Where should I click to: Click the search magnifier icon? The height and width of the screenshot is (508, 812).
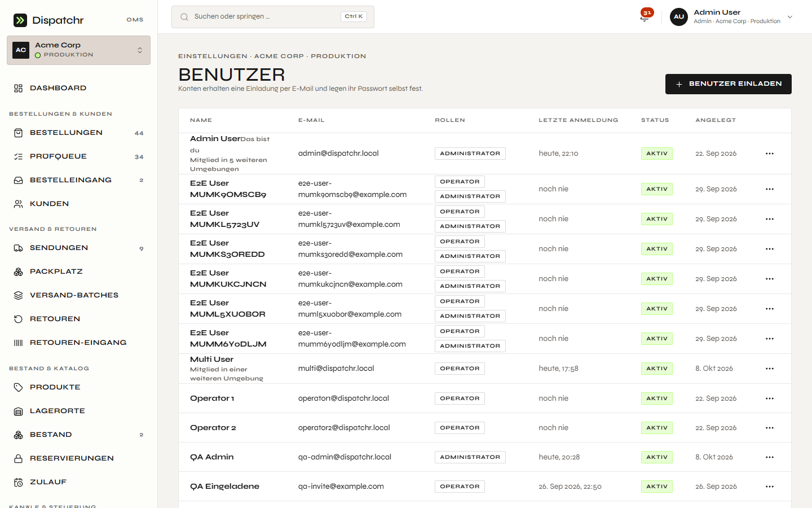point(184,17)
